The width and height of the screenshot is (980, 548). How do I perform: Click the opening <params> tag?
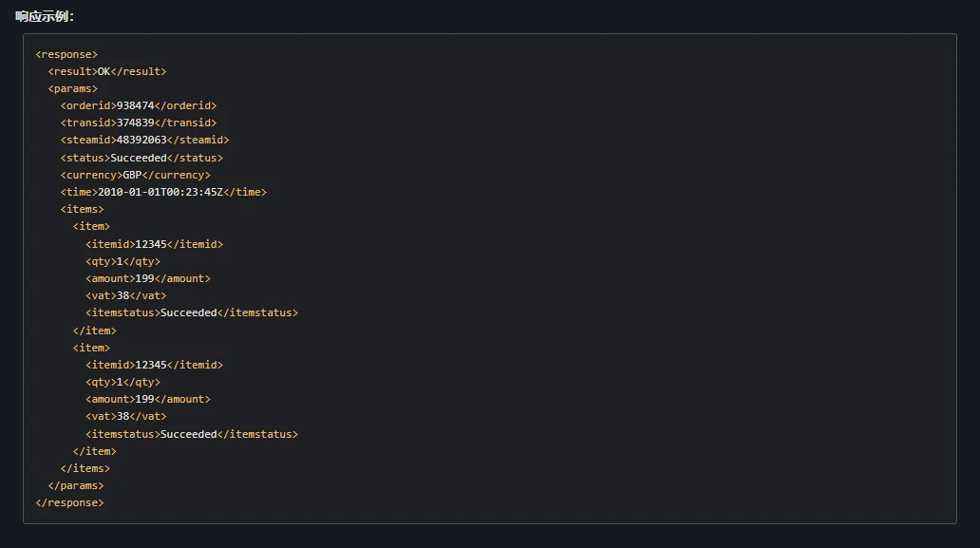[73, 88]
